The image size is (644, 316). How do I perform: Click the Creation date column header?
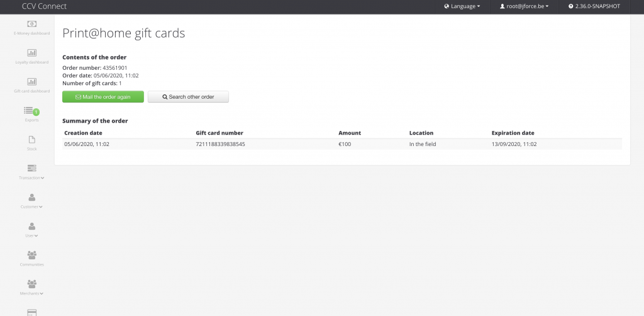point(84,133)
